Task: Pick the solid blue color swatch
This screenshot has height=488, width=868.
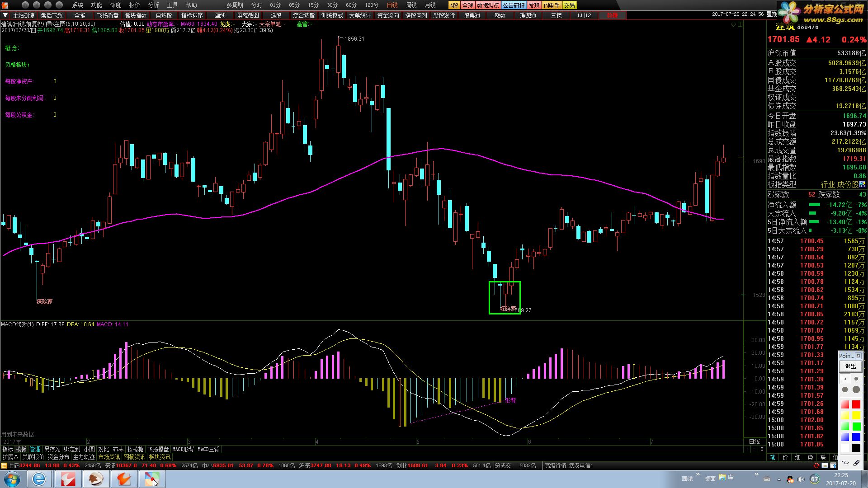Action: (856, 437)
